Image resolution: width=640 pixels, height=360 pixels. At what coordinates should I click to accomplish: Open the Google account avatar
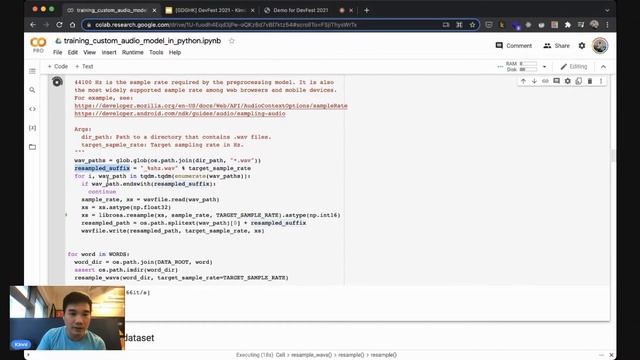(x=600, y=45)
